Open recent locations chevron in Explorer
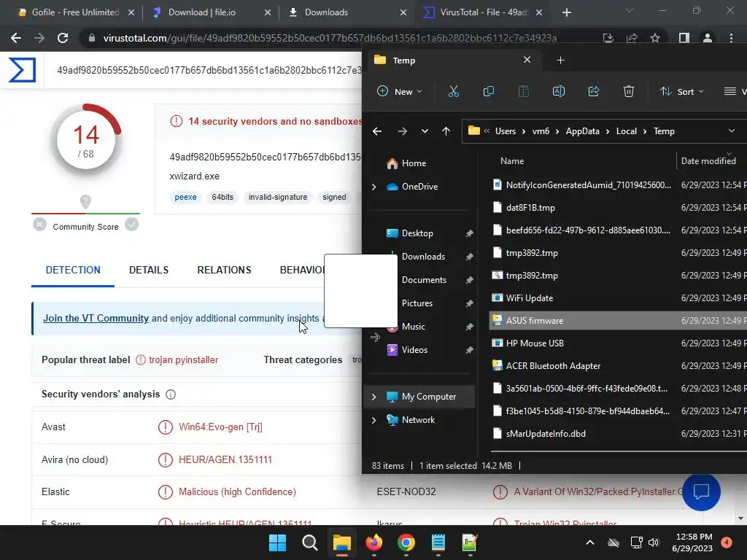This screenshot has height=560, width=747. [x=425, y=131]
